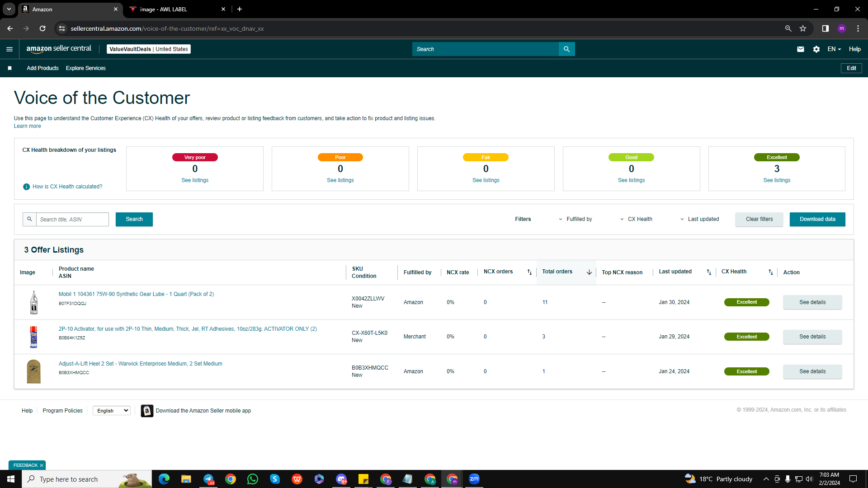Click Clear filters button
Screen dimensions: 868x488
(759, 219)
